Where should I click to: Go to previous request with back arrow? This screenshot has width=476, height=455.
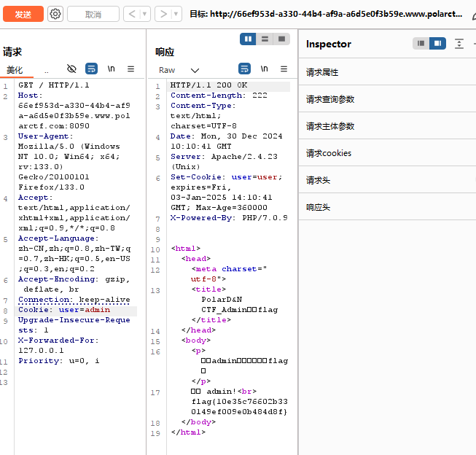point(132,14)
